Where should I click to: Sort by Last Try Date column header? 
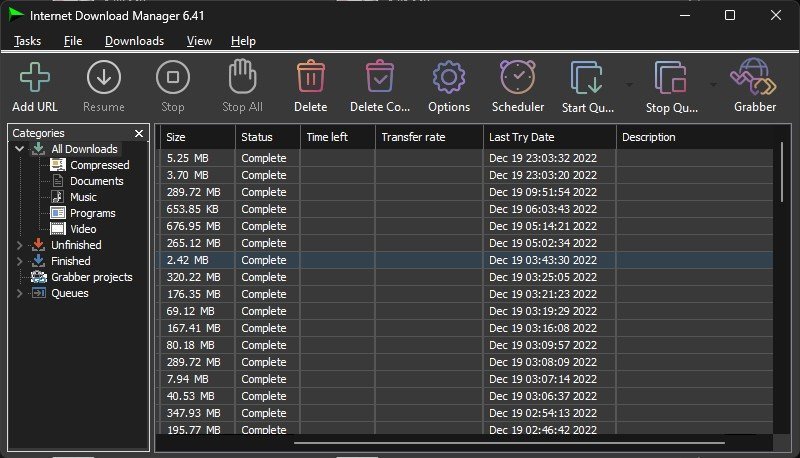[x=548, y=137]
